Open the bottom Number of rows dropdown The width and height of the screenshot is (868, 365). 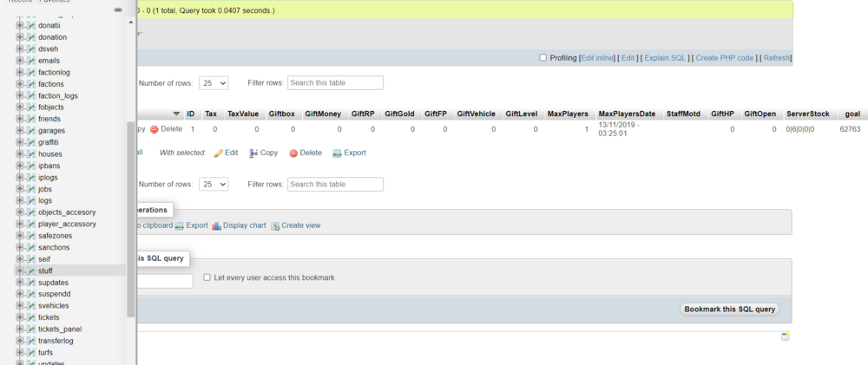tap(214, 184)
